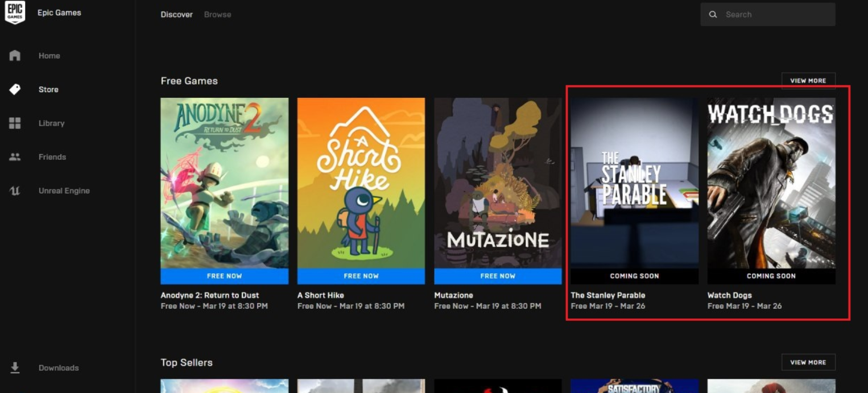868x393 pixels.
Task: Open the Anodyne 2 game cover
Action: (x=224, y=183)
